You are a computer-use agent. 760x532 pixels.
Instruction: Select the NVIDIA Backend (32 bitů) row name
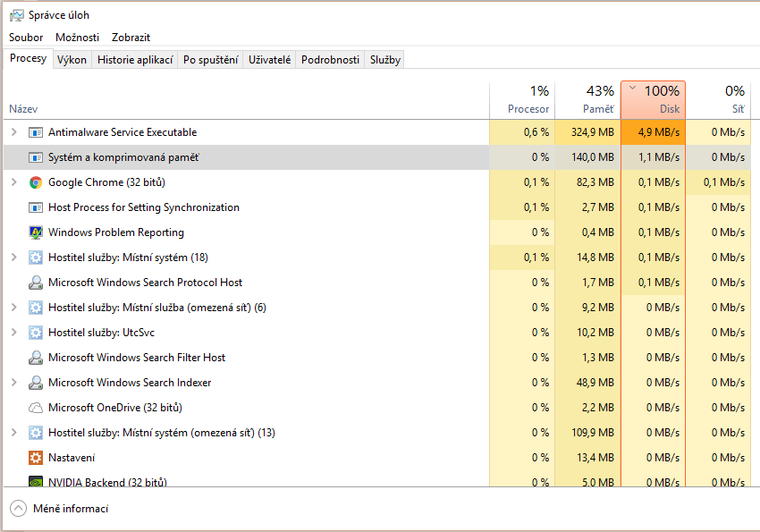click(x=107, y=482)
